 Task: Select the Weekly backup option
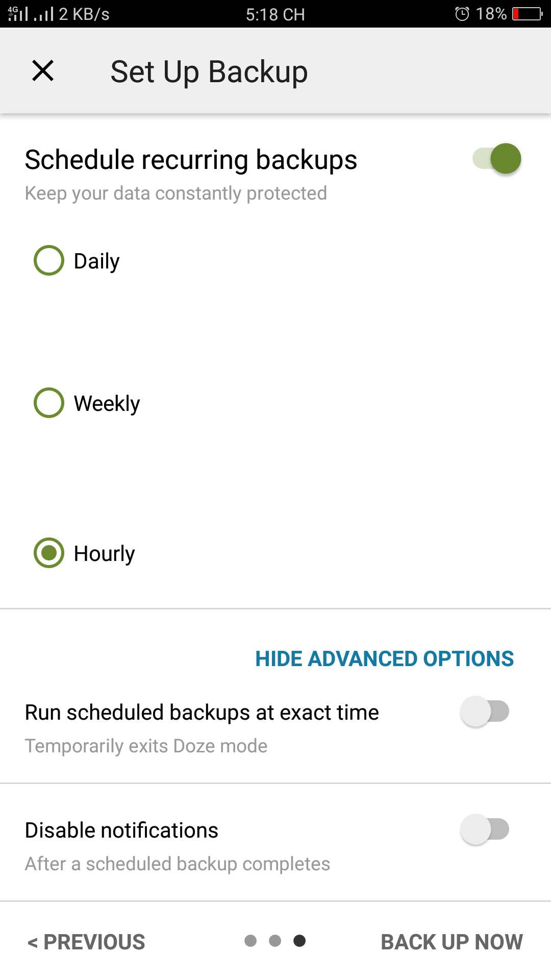[x=49, y=403]
